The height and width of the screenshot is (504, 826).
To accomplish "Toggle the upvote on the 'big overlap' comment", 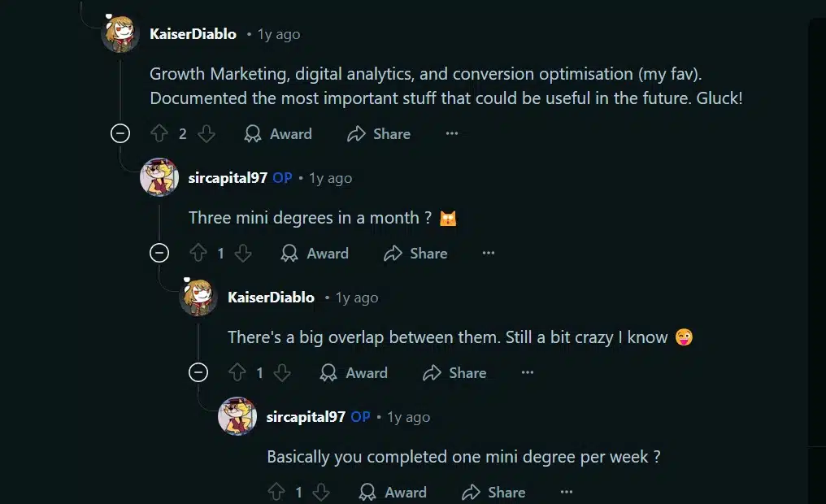I will (237, 372).
